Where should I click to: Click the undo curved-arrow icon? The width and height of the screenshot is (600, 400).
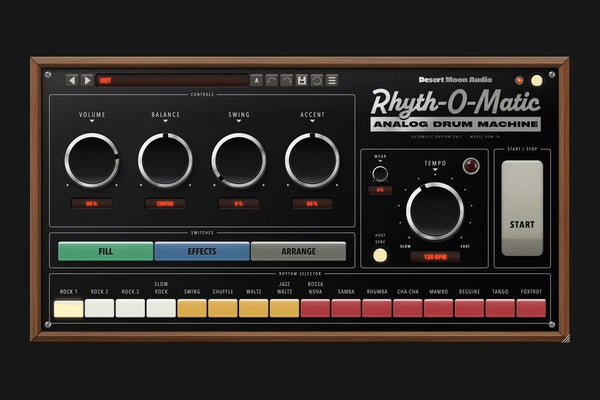pos(272,80)
